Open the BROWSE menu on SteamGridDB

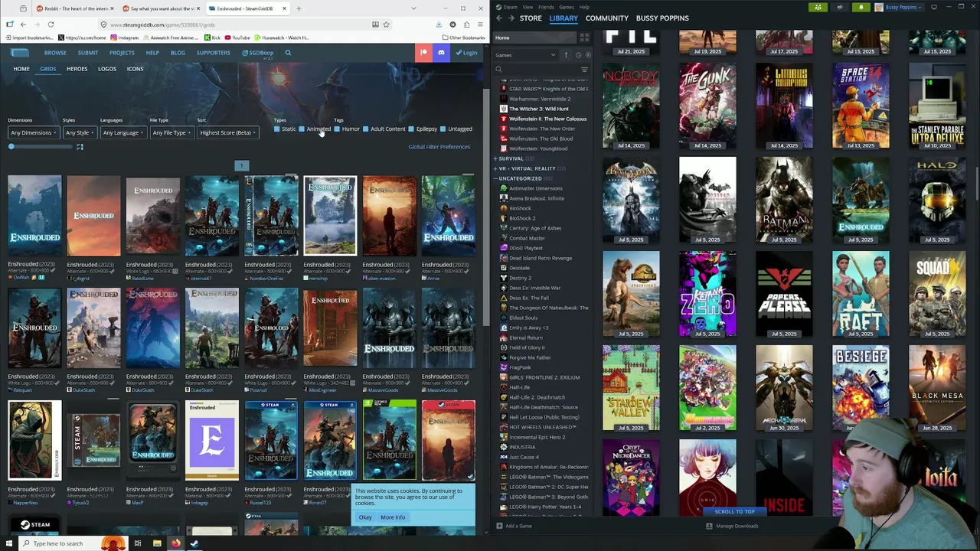[x=55, y=53]
